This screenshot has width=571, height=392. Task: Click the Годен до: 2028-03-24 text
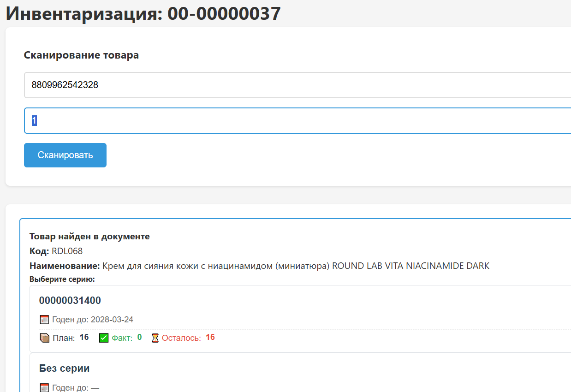click(93, 320)
